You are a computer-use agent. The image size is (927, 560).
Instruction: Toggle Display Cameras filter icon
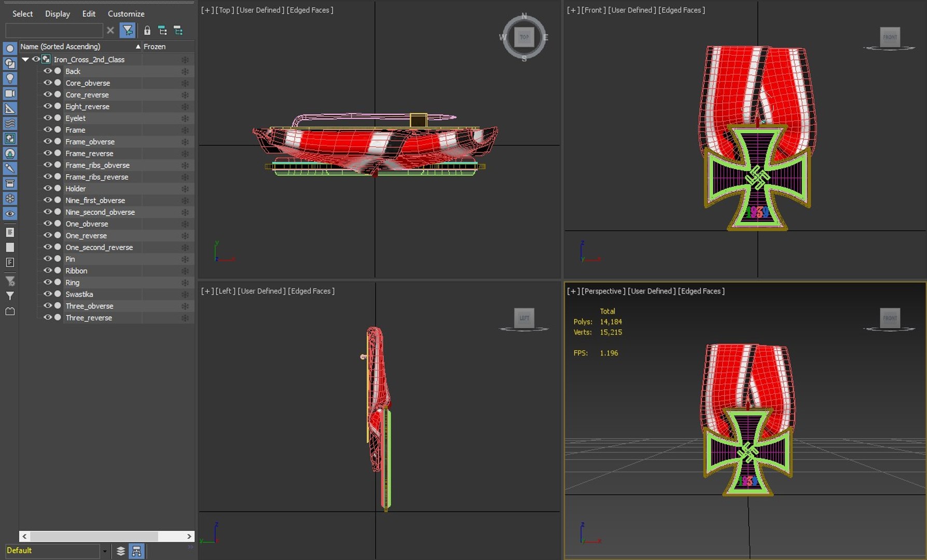pyautogui.click(x=10, y=94)
